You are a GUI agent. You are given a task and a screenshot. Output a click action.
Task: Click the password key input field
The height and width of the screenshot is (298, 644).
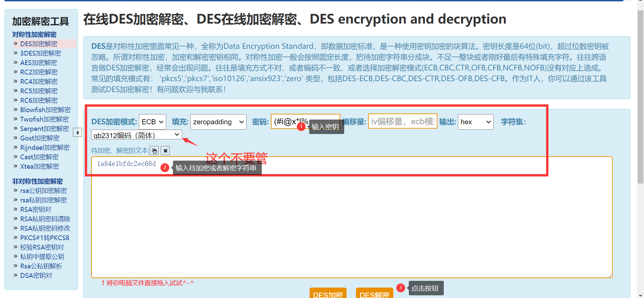click(x=306, y=122)
